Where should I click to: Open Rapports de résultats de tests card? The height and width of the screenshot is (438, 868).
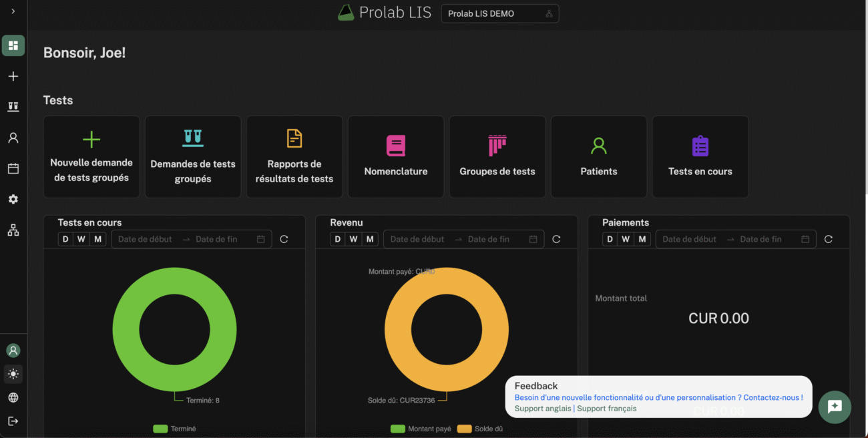coord(294,157)
